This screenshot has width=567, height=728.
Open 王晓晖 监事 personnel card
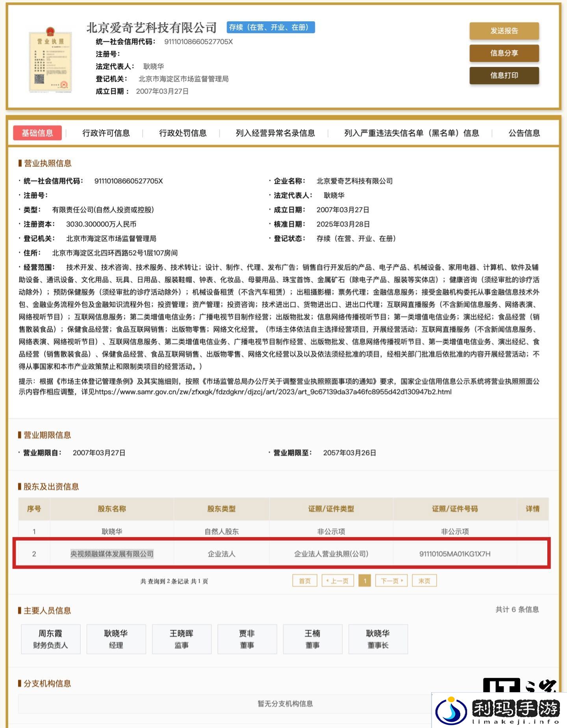pos(182,639)
